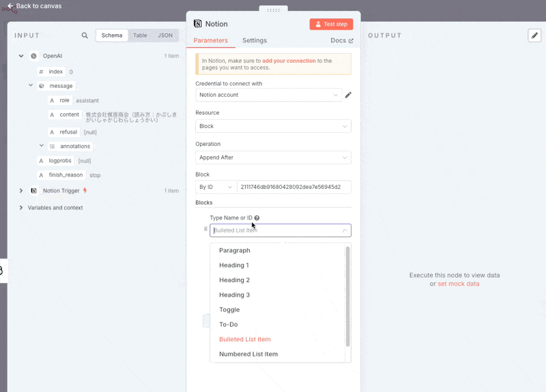Click the Test step button
The height and width of the screenshot is (392, 546).
pyautogui.click(x=331, y=24)
